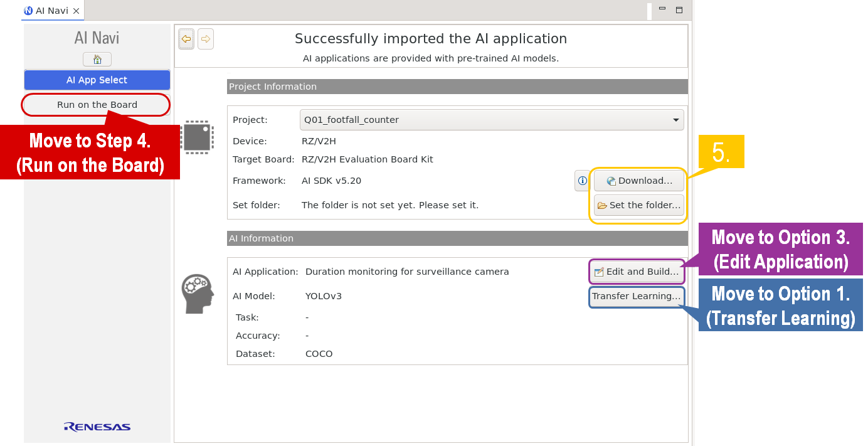Click the chip icon beside Project Information
This screenshot has height=446, width=868.
coord(196,137)
